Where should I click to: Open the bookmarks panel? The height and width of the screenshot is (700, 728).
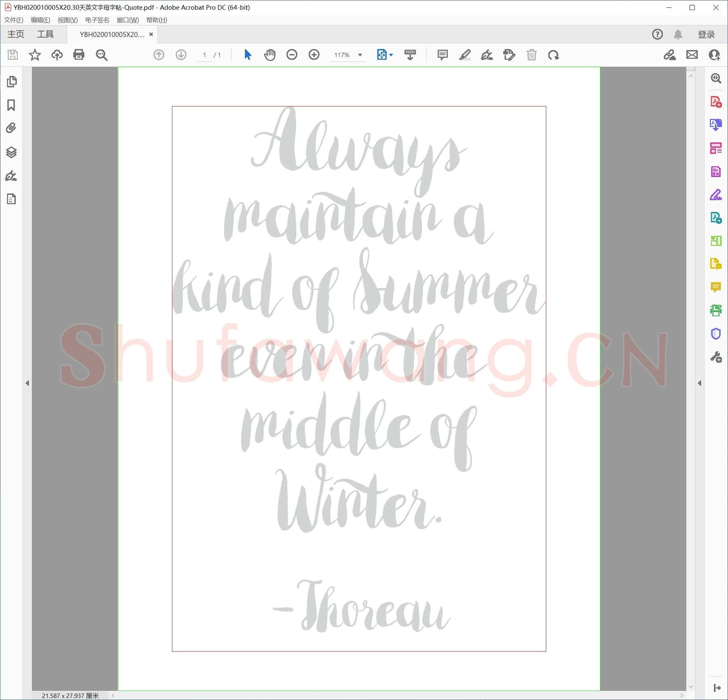tap(11, 105)
